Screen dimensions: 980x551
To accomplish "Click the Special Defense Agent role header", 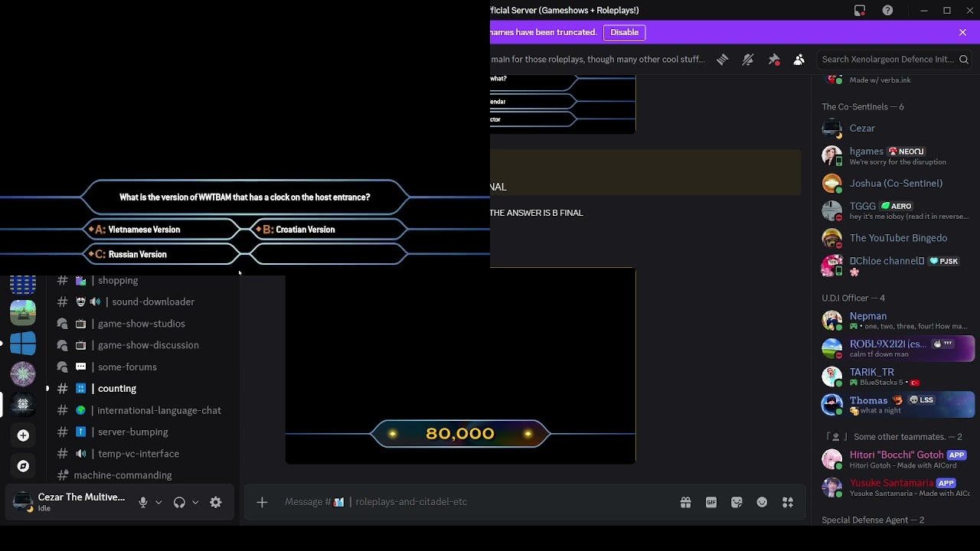I will 873,520.
